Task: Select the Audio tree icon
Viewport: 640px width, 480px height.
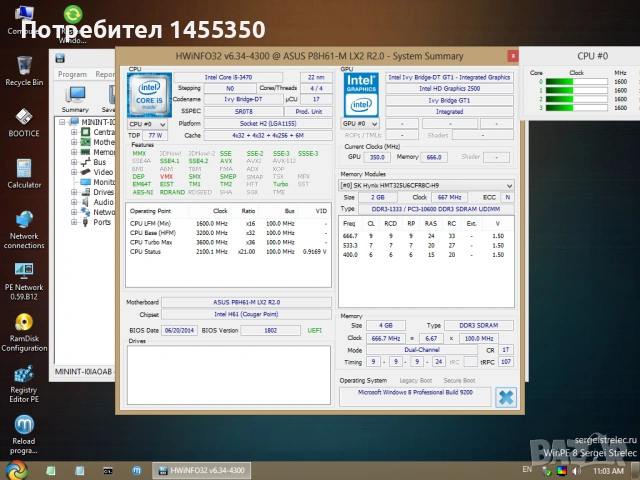Action: click(85, 202)
